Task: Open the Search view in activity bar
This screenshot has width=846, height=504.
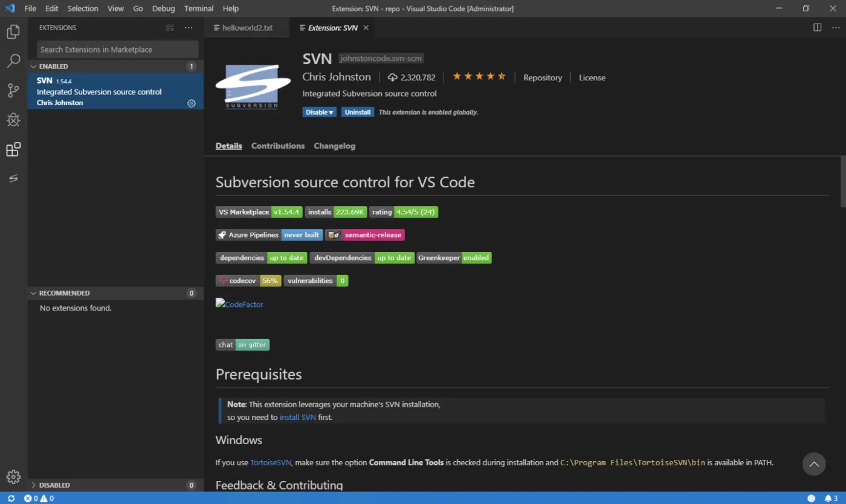Action: tap(13, 60)
